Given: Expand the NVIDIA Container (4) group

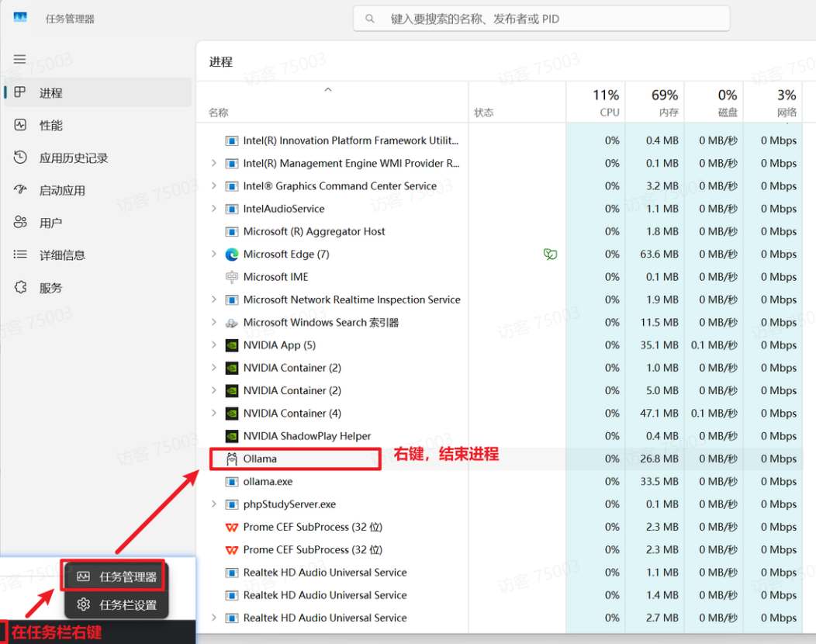Looking at the screenshot, I should pyautogui.click(x=213, y=413).
